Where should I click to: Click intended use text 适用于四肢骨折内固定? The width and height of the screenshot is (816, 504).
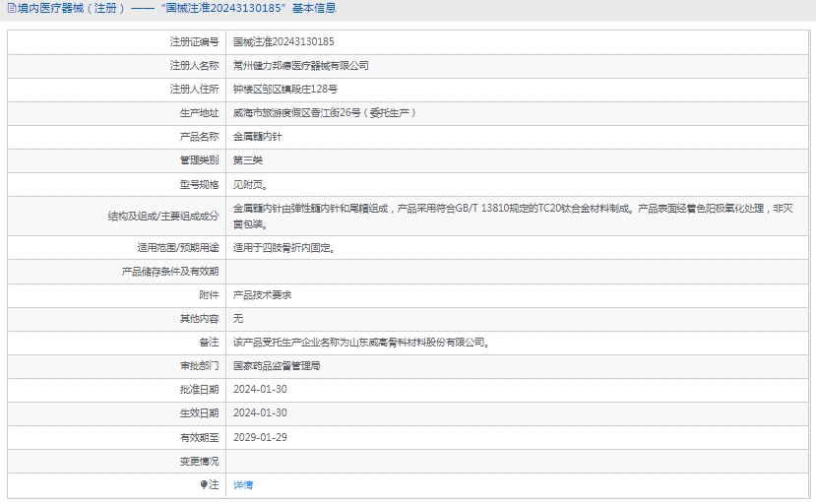tap(283, 248)
